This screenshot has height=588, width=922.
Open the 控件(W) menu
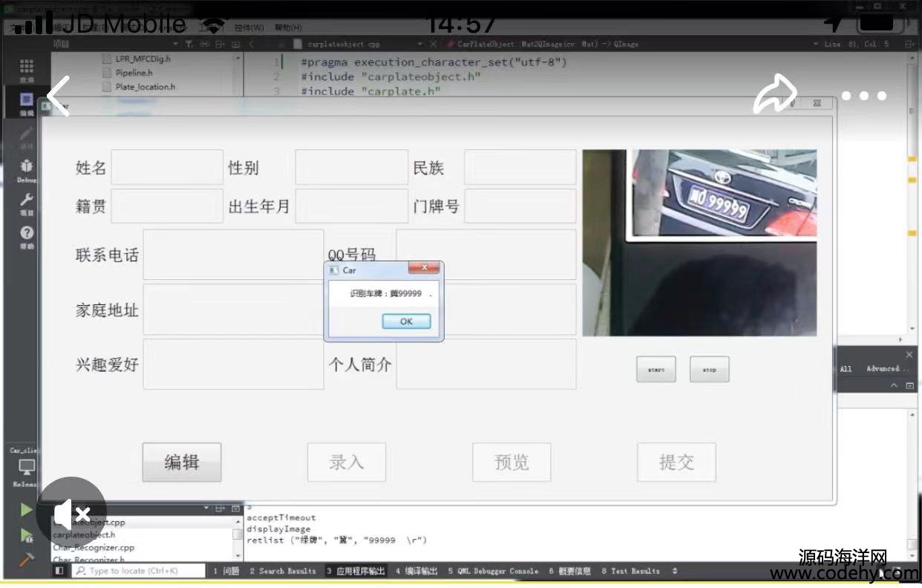[249, 27]
